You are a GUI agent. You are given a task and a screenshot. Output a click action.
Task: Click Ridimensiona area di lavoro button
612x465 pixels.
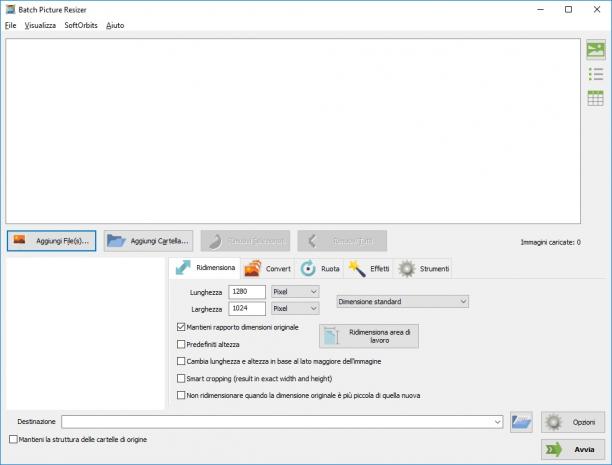click(369, 336)
